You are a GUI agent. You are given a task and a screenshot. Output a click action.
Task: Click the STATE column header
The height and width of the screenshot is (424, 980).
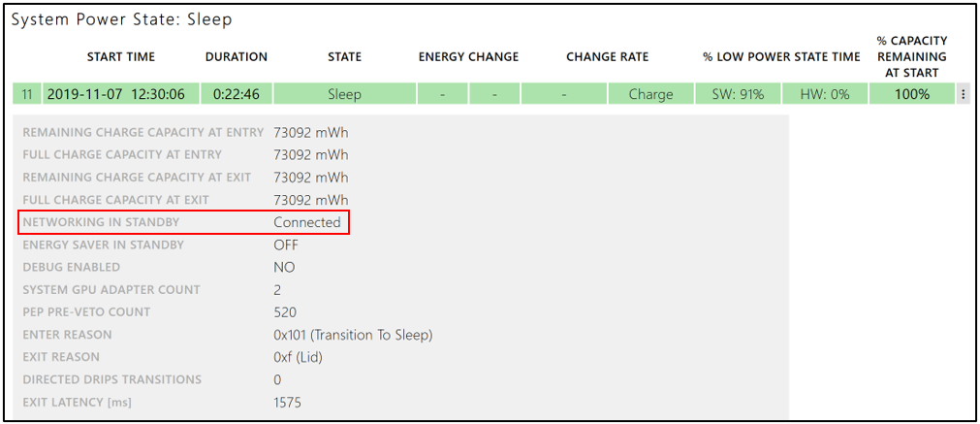pos(344,57)
